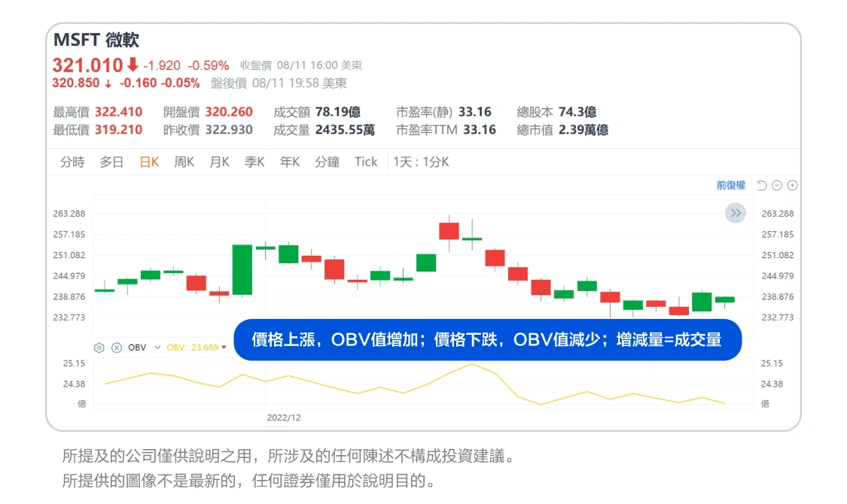
Task: Open the Tick chart tab
Action: click(366, 162)
